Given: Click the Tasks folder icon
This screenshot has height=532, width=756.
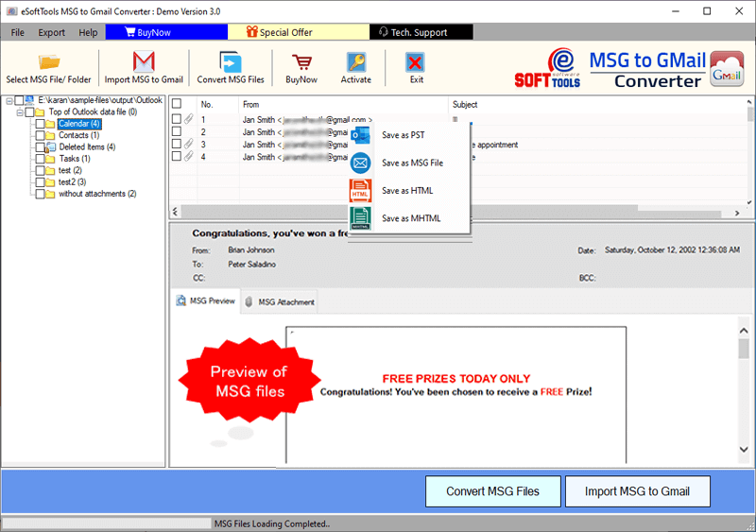Looking at the screenshot, I should click(x=50, y=159).
